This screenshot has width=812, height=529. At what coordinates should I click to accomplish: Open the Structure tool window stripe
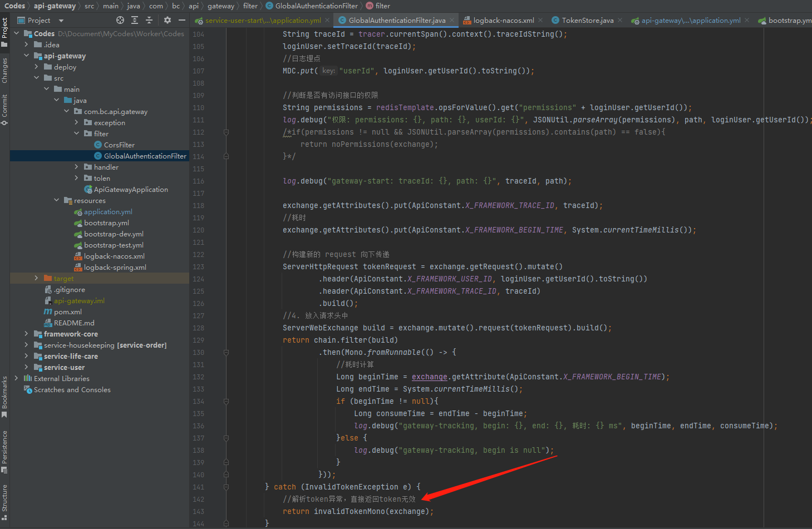(4, 502)
